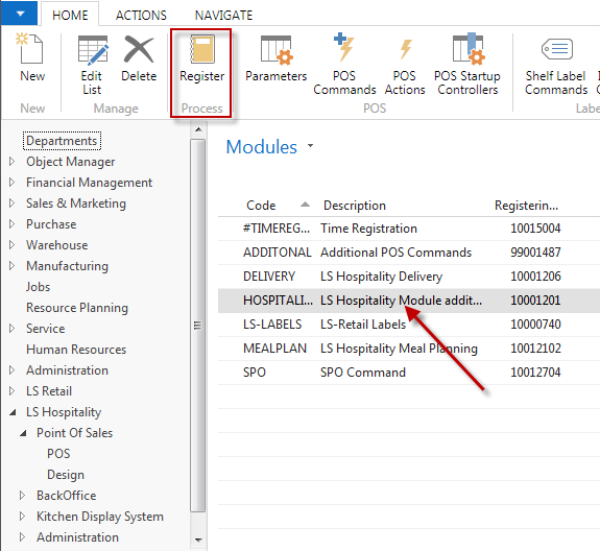
Task: Select the DELIVERY module code
Action: 269,276
